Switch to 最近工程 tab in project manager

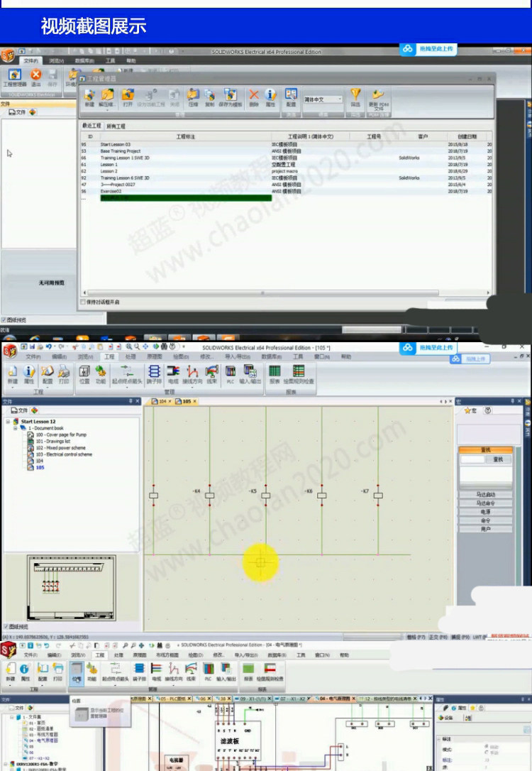(x=92, y=126)
